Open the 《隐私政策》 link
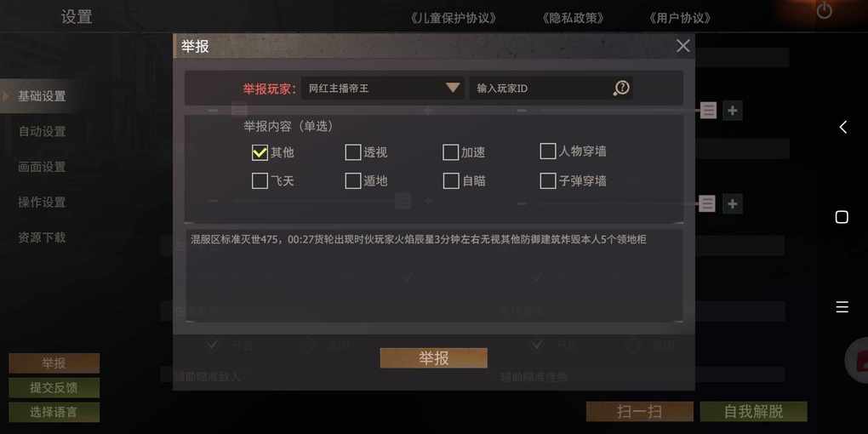868x434 pixels. [x=573, y=18]
